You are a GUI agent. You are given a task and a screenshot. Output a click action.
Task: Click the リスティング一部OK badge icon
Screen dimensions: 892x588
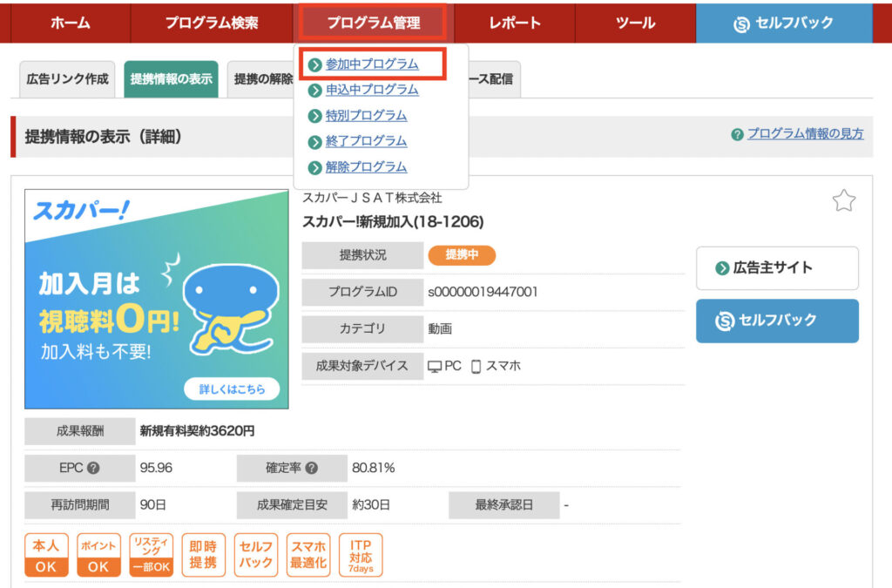[x=151, y=555]
